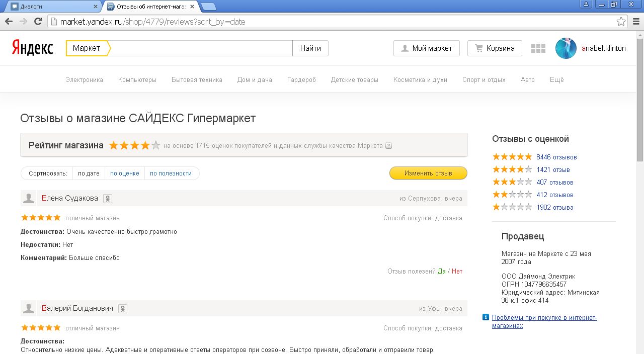Close the Отзывы об интернет-магазине tab
The image size is (644, 354).
click(x=192, y=7)
